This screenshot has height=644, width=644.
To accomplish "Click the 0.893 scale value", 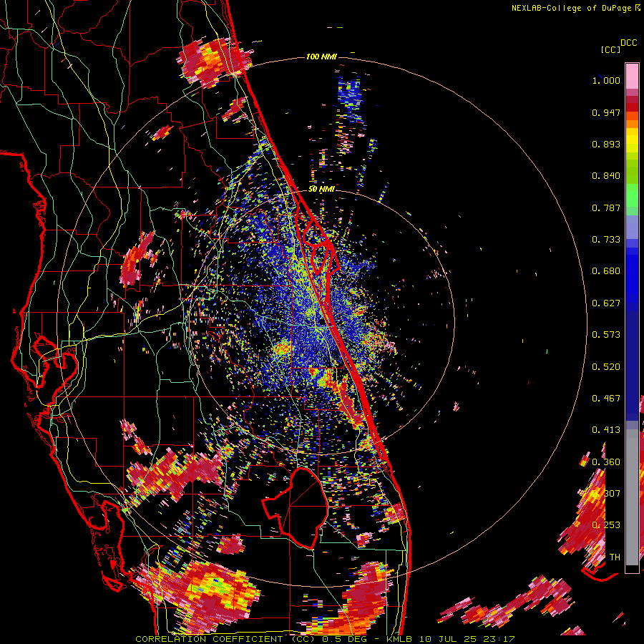I will pyautogui.click(x=606, y=144).
